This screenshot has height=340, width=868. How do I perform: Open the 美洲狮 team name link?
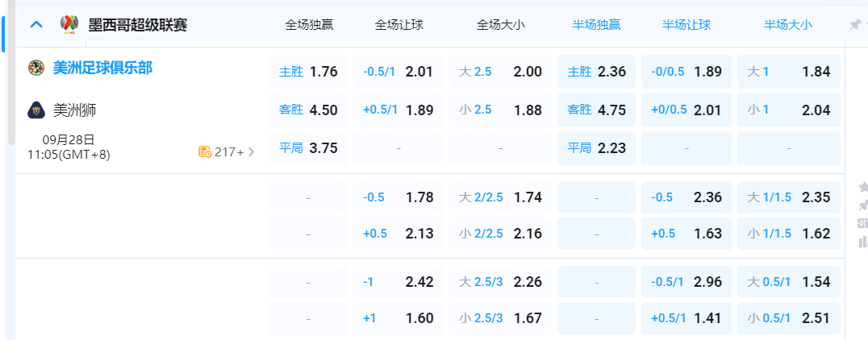pos(75,110)
